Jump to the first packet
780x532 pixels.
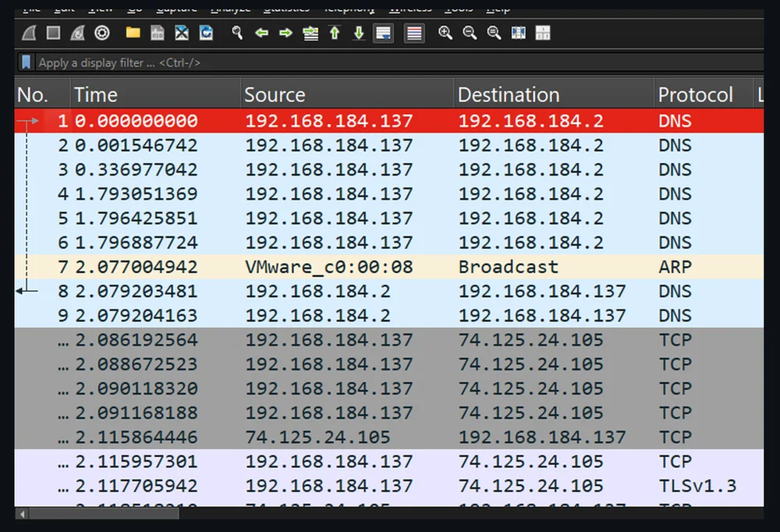tap(335, 34)
